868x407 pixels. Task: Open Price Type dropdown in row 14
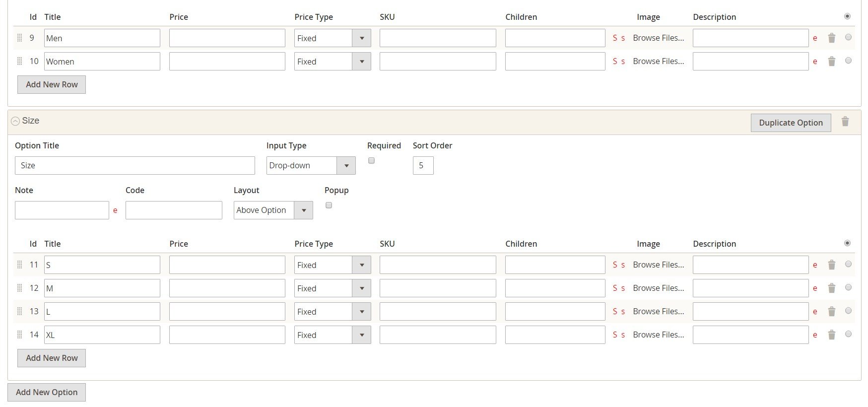tap(333, 335)
